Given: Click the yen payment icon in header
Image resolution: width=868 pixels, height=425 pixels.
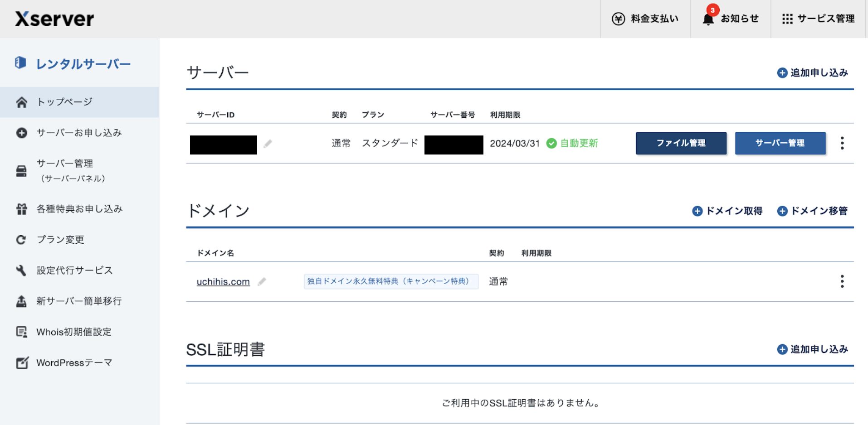Looking at the screenshot, I should pyautogui.click(x=618, y=19).
